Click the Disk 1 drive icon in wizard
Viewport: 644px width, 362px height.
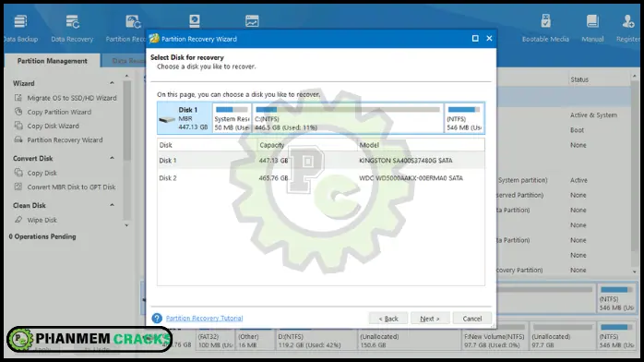(x=167, y=119)
